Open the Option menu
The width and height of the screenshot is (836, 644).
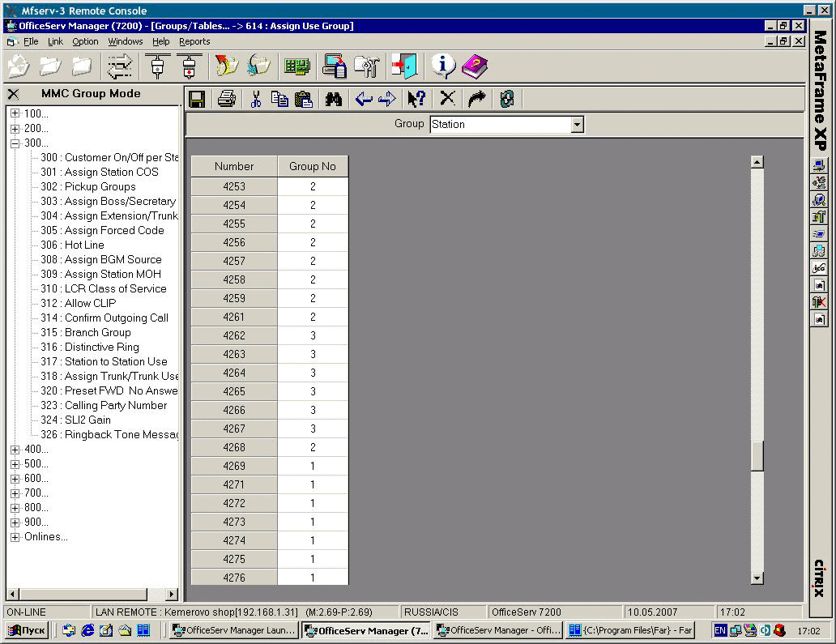[85, 41]
